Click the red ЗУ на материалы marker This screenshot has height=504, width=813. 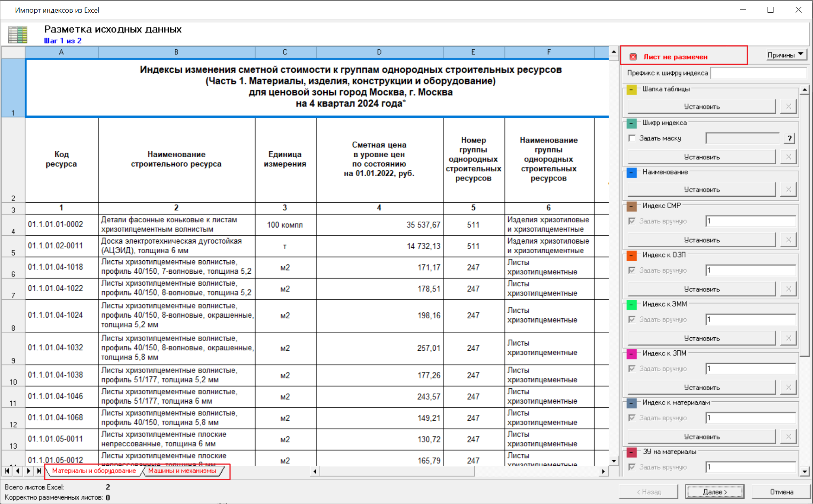(632, 452)
